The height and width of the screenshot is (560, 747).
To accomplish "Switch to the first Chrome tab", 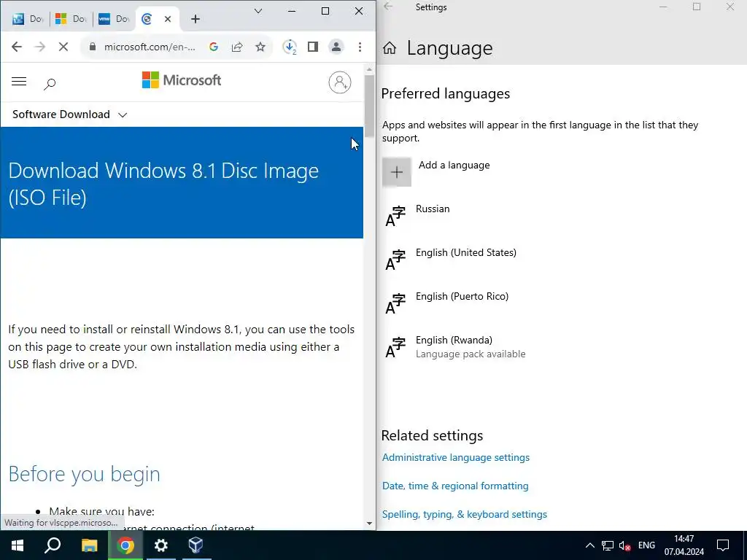I will 27,19.
